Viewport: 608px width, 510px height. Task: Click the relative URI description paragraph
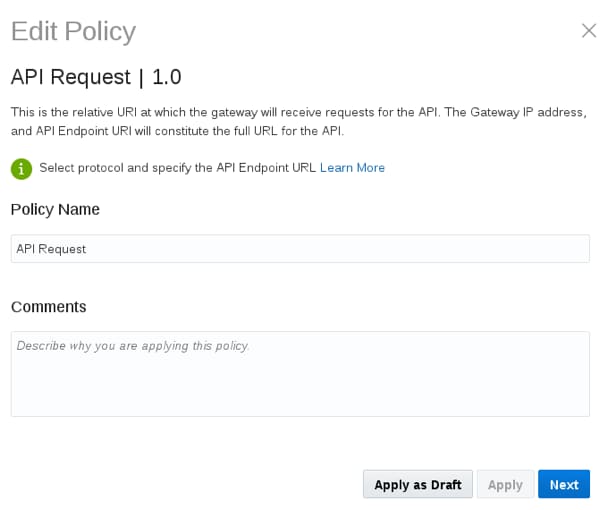(250, 112)
